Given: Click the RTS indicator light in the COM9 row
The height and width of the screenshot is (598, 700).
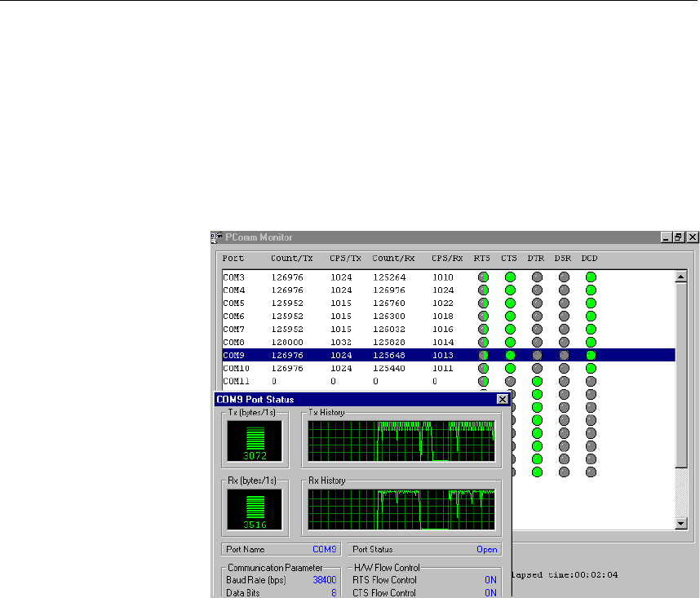Looking at the screenshot, I should [483, 355].
